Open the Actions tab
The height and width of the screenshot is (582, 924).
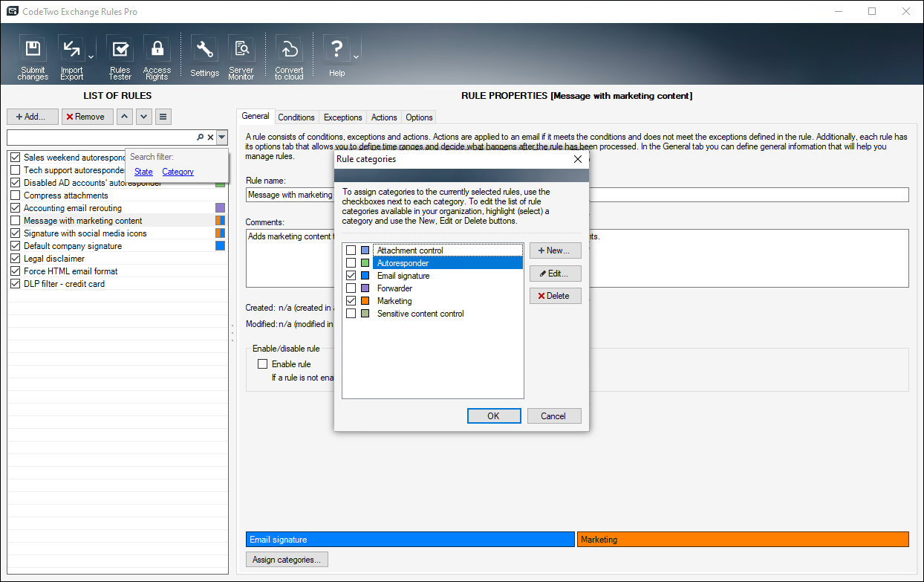click(384, 117)
